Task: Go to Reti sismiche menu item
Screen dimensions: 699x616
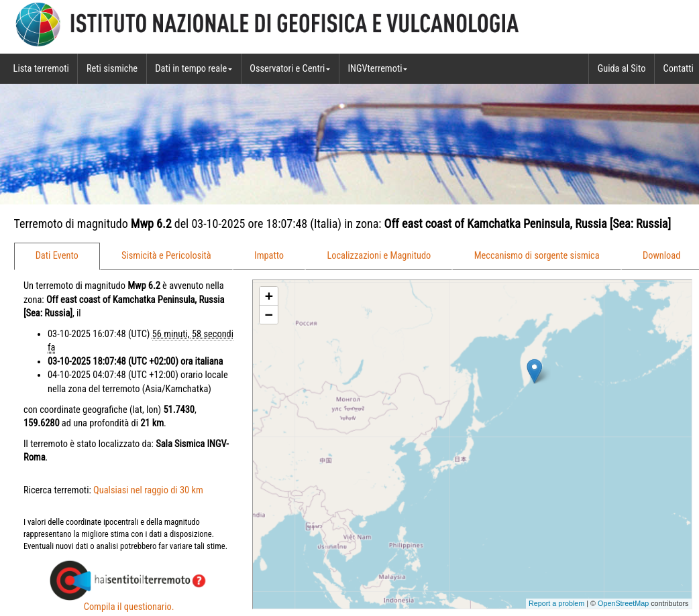Action: 112,68
